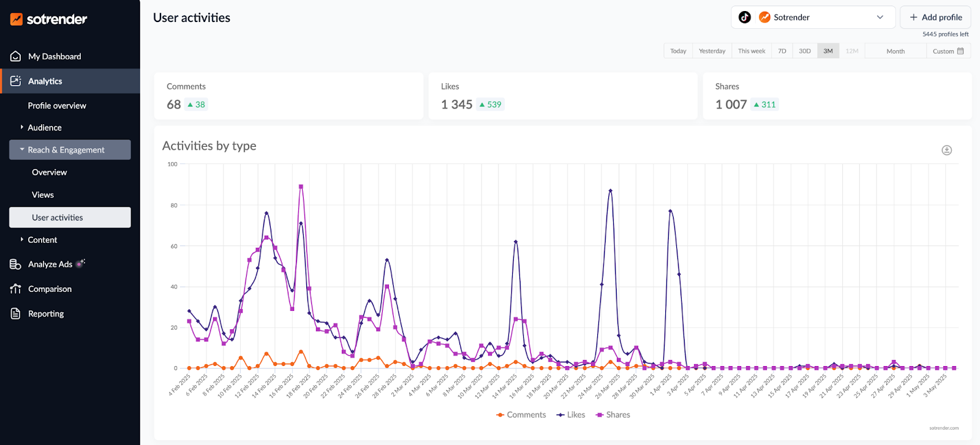The image size is (980, 445).
Task: Click the Analyze Ads icon
Action: tap(16, 264)
